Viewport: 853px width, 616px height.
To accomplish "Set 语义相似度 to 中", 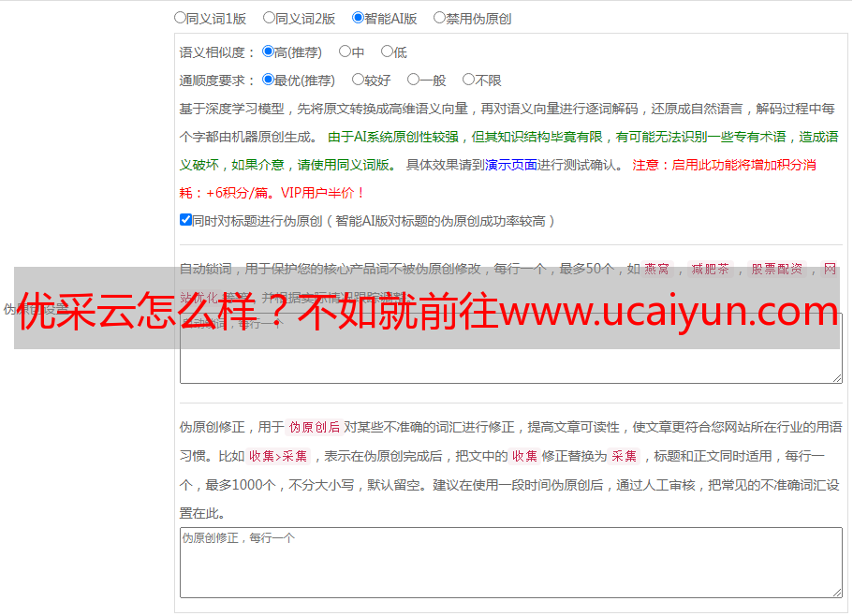I will tap(345, 51).
